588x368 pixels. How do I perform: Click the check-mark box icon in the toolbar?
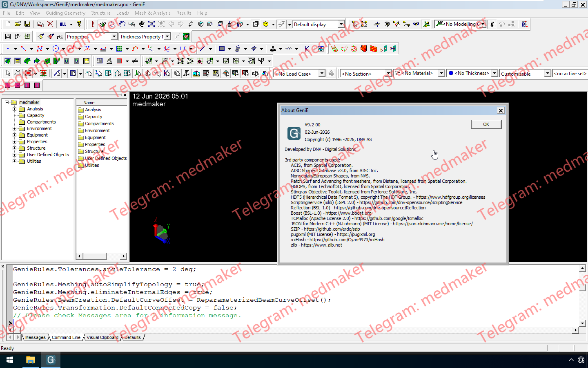click(x=226, y=61)
